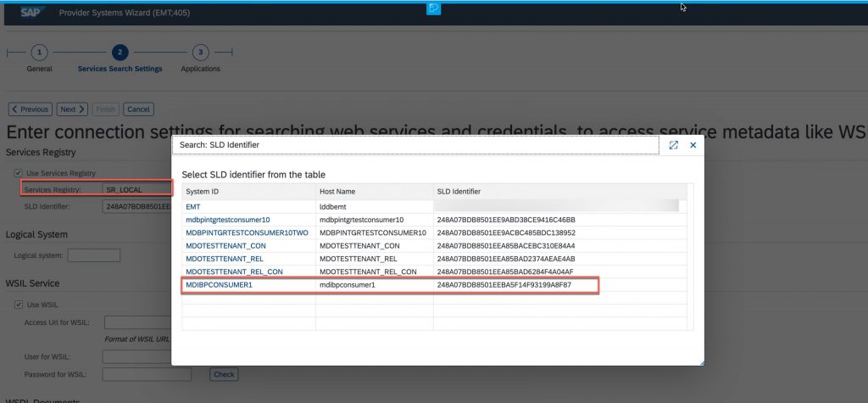The image size is (868, 403).
Task: Click the Next button
Action: tap(72, 109)
